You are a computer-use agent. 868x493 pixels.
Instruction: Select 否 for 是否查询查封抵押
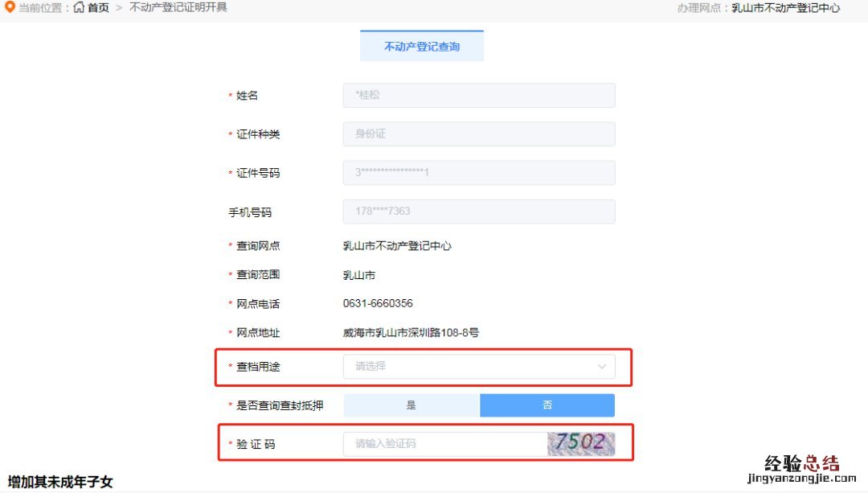547,405
